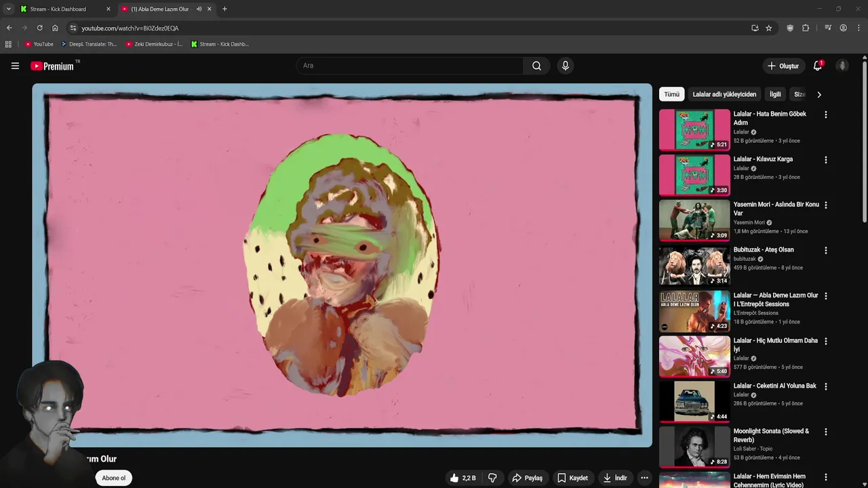This screenshot has width=868, height=488.
Task: Select the Lalalar adlı yükleyiciden chip
Action: coord(724,94)
